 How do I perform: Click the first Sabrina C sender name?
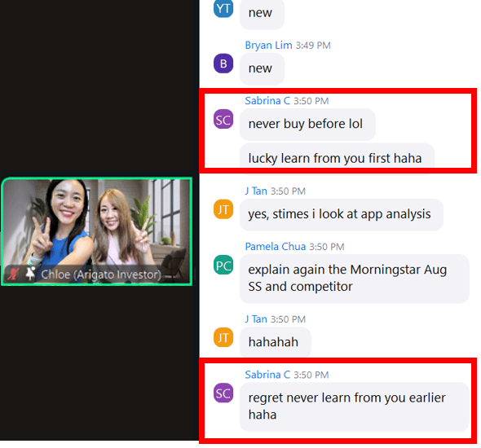click(x=267, y=101)
